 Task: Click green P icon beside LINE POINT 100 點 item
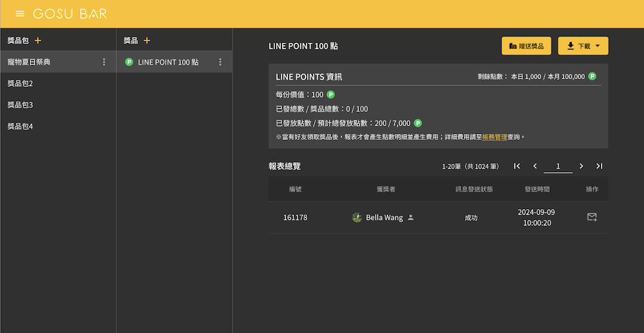click(129, 62)
